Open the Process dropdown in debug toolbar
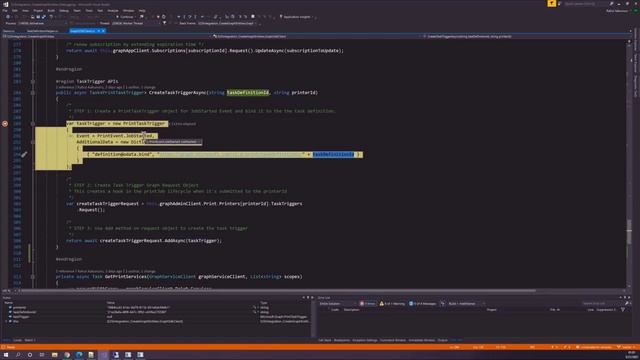640x360 pixels. click(42, 23)
